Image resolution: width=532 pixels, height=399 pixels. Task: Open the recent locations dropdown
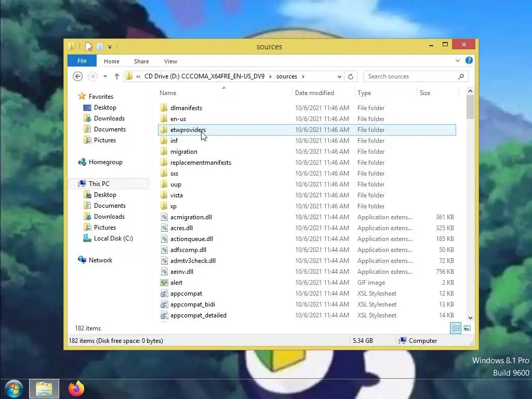[x=105, y=76]
